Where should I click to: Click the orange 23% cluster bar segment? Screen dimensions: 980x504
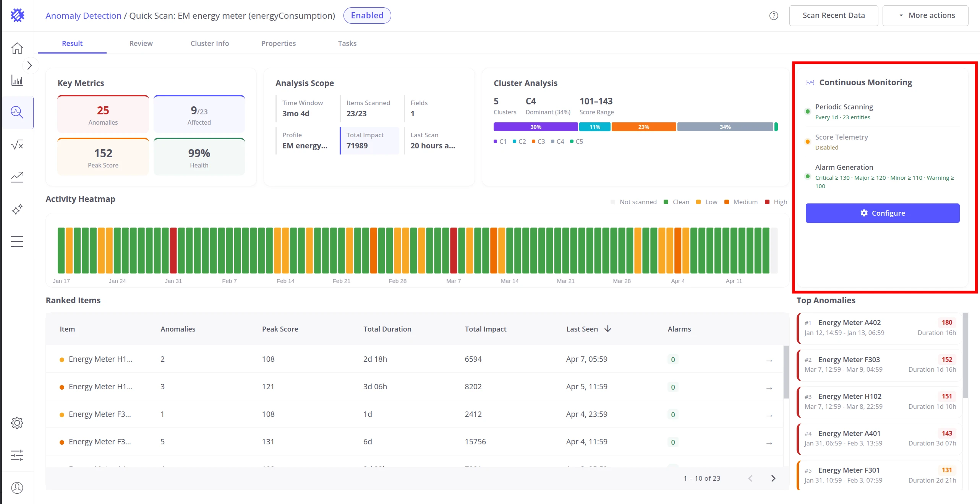644,127
